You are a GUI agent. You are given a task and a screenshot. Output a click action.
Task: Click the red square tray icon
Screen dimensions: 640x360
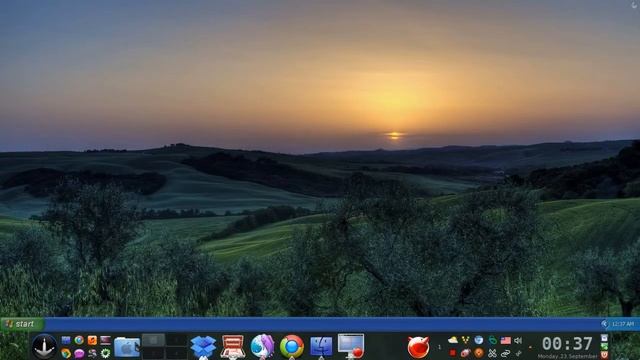click(x=452, y=353)
